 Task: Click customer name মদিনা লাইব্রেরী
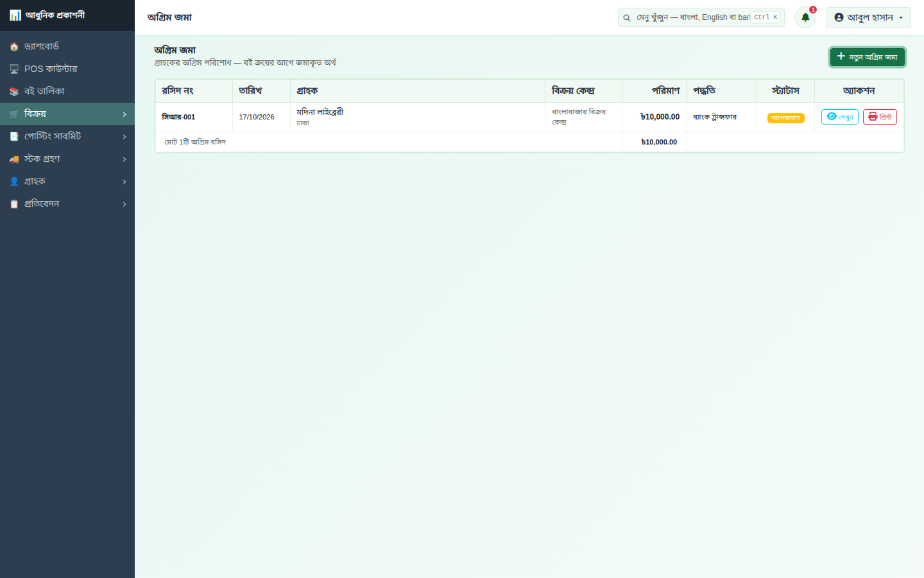(320, 112)
